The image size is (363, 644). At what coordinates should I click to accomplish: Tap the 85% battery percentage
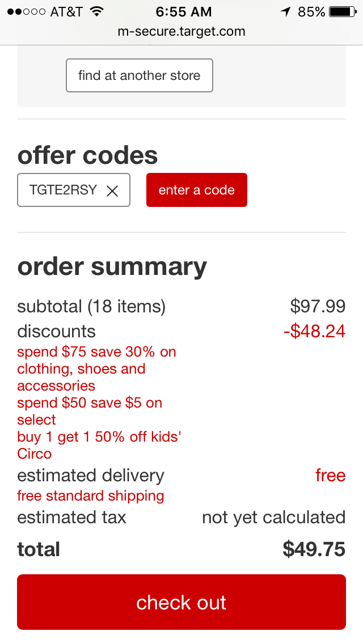coord(311,12)
